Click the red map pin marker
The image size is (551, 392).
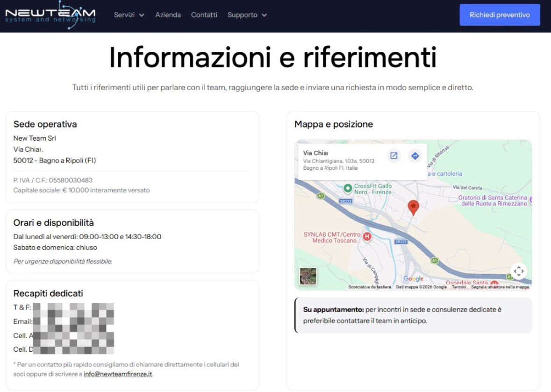[413, 207]
